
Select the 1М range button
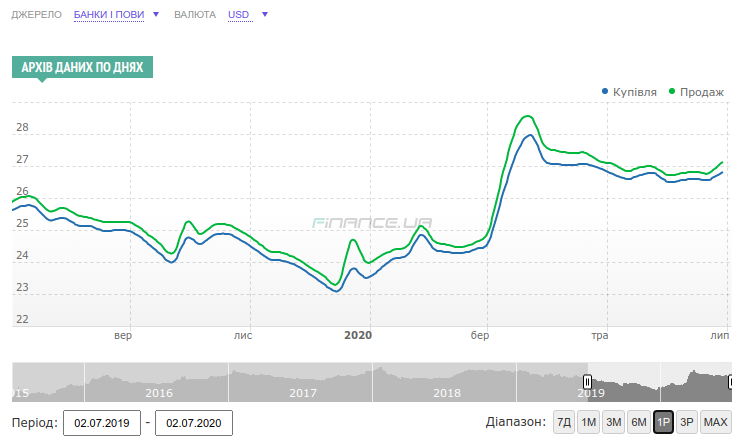point(588,422)
